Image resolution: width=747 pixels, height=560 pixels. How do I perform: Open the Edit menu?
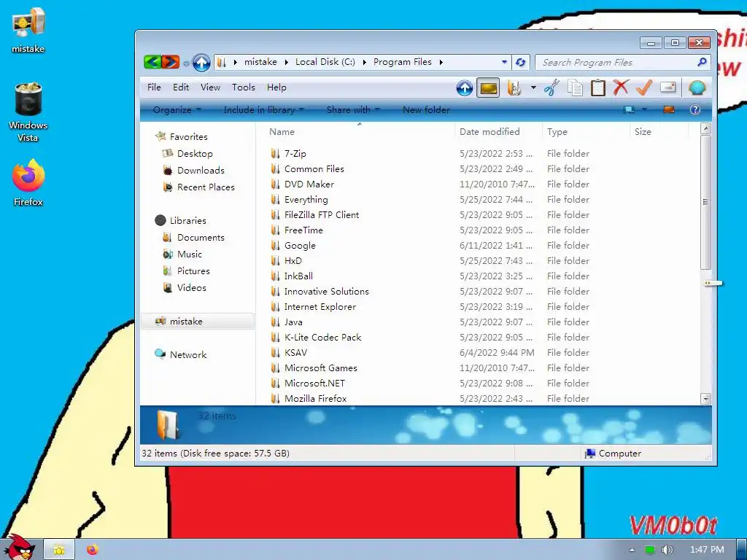tap(181, 87)
